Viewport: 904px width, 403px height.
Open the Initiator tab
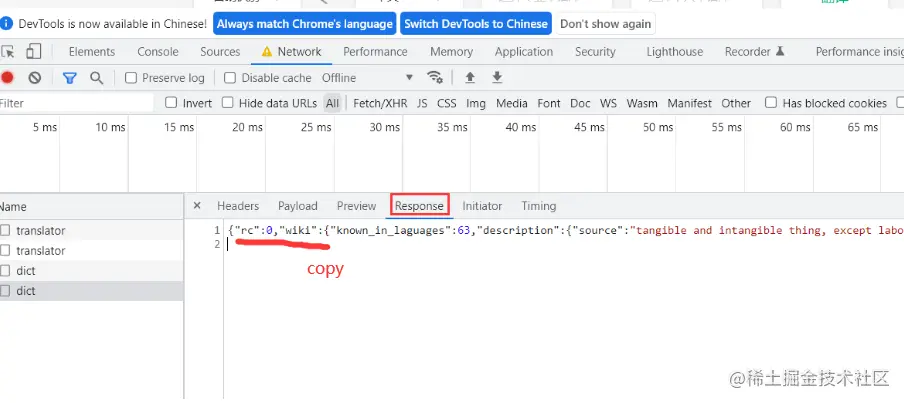click(482, 206)
